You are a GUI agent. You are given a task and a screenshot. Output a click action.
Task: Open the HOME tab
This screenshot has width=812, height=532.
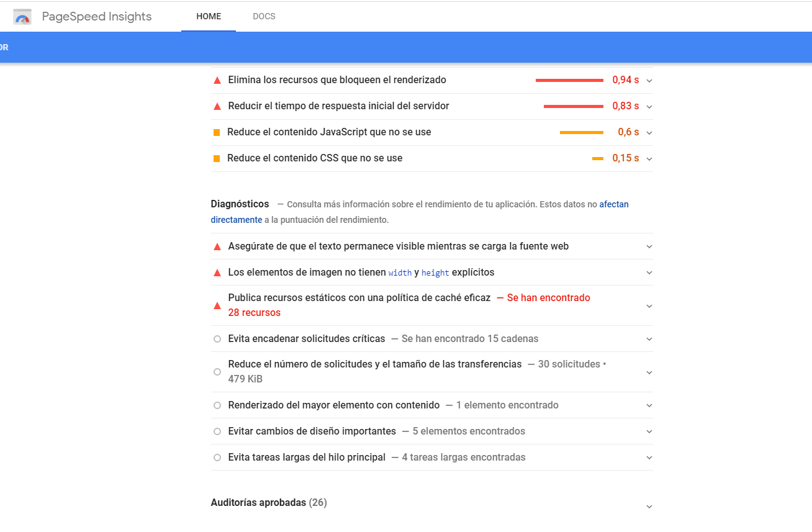[209, 17]
